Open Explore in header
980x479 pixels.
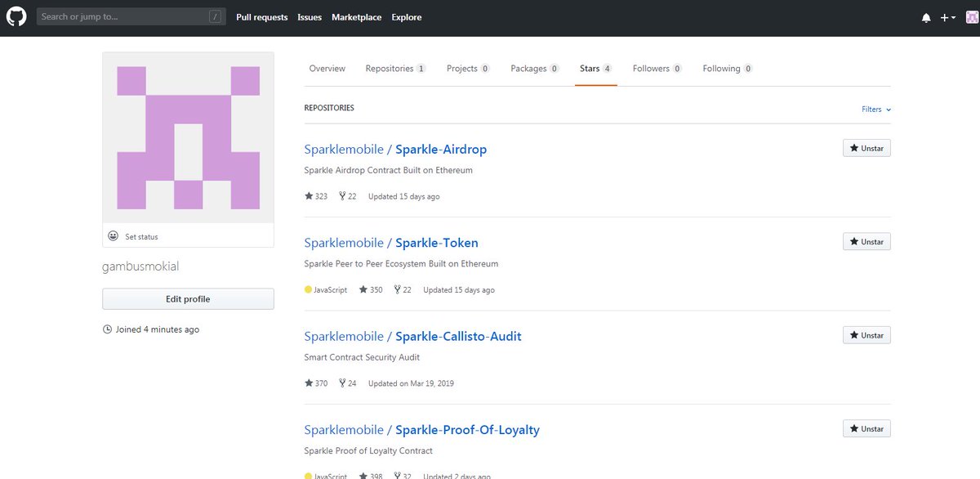407,17
